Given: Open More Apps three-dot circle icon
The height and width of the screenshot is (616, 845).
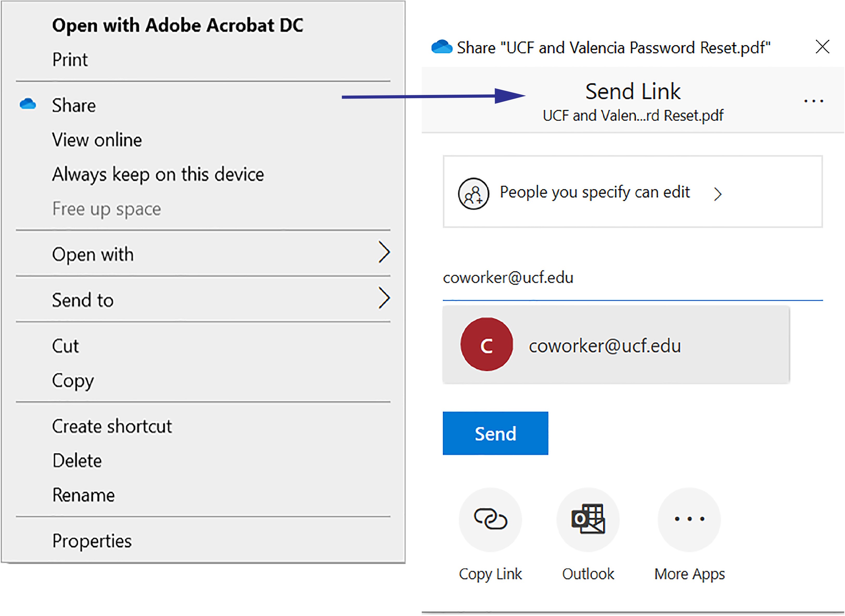Looking at the screenshot, I should click(x=689, y=519).
